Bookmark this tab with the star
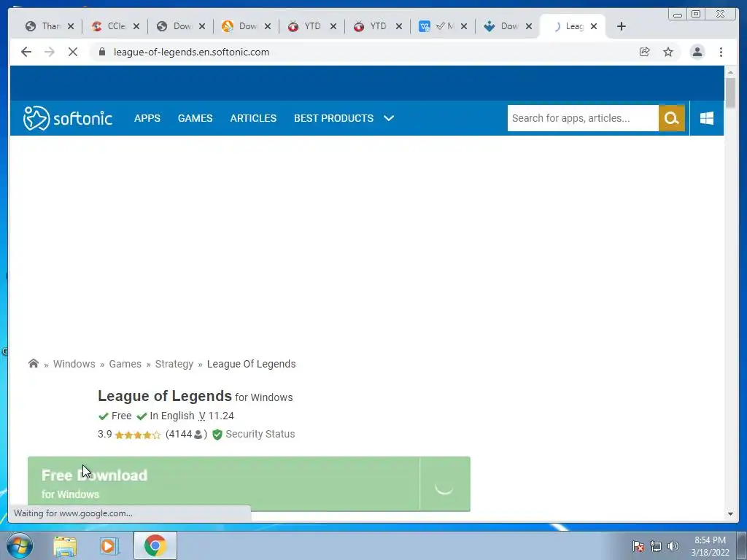747x560 pixels. coord(668,52)
